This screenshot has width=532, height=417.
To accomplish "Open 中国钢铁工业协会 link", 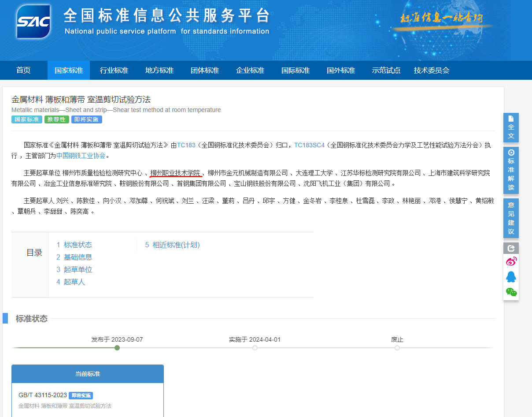I will click(x=81, y=156).
